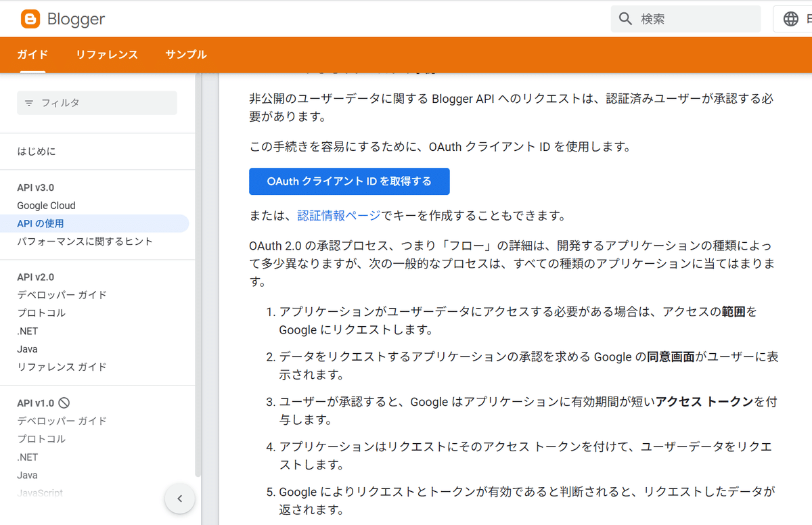Collapse the sidebar with the chevron button
This screenshot has height=525, width=812.
tap(179, 499)
